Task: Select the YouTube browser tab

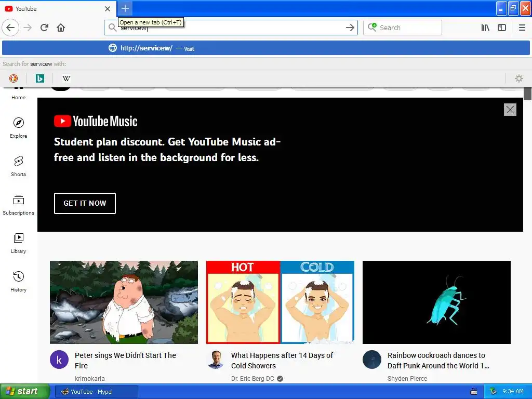Action: [x=58, y=9]
